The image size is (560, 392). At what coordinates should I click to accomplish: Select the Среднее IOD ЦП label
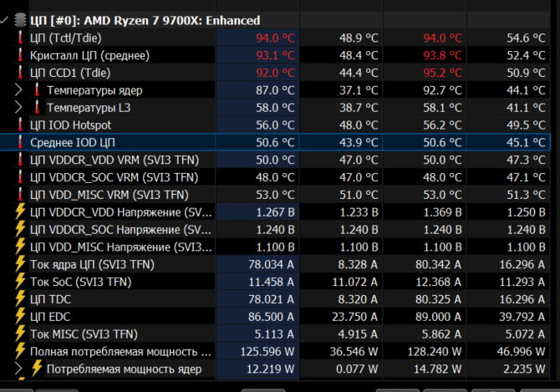click(73, 143)
